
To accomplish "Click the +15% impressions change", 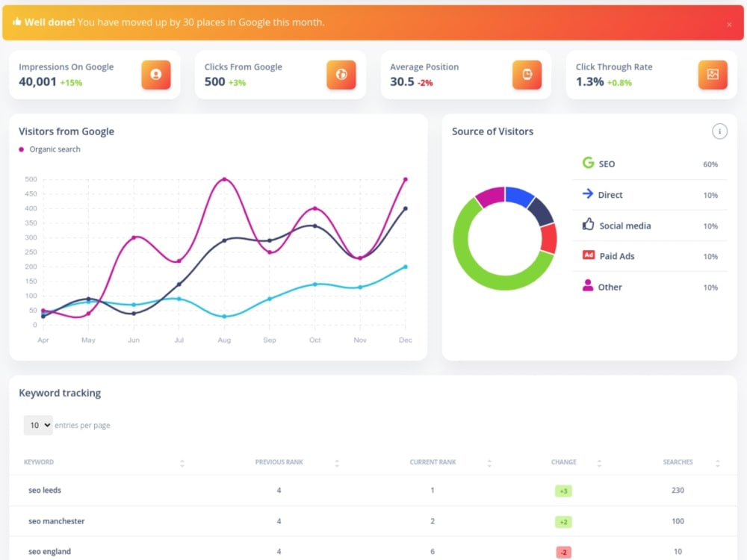I will pos(71,83).
